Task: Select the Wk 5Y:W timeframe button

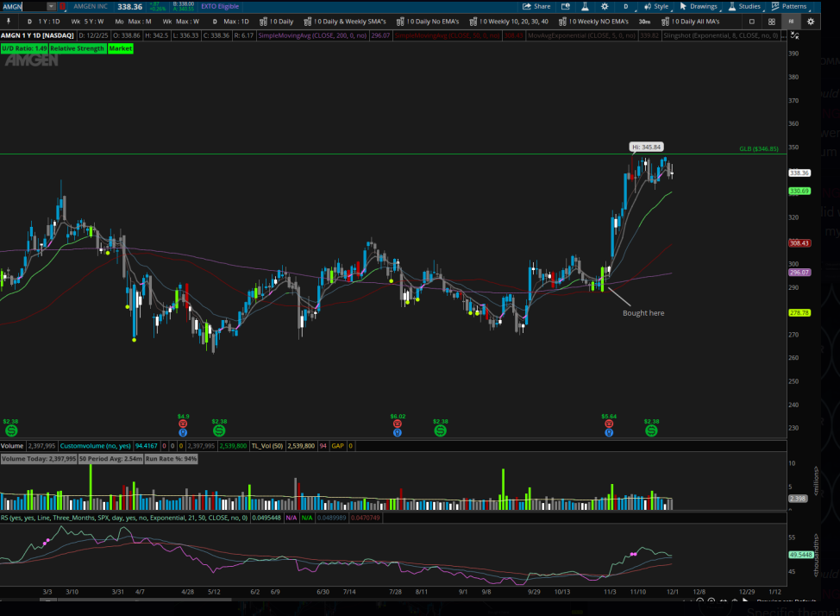Action: pyautogui.click(x=88, y=22)
